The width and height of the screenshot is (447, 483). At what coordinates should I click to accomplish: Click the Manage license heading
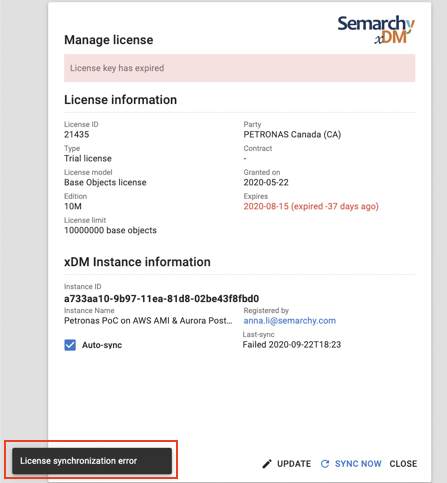tap(109, 40)
